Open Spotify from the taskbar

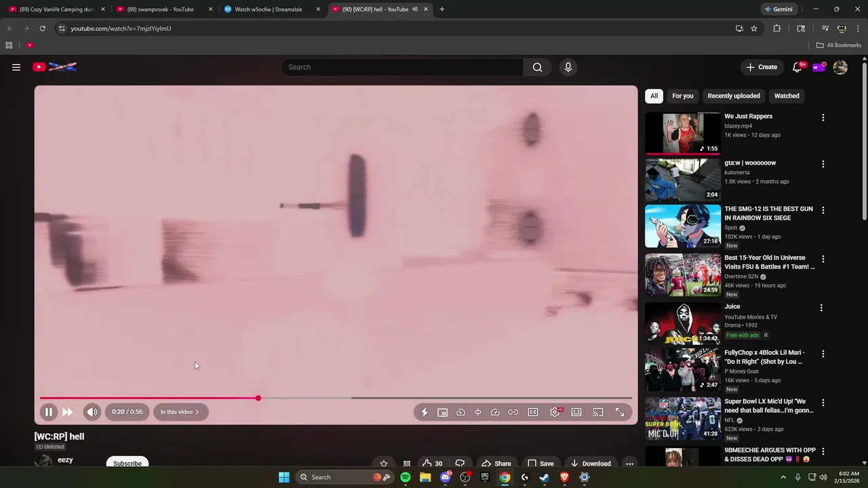pos(406,477)
